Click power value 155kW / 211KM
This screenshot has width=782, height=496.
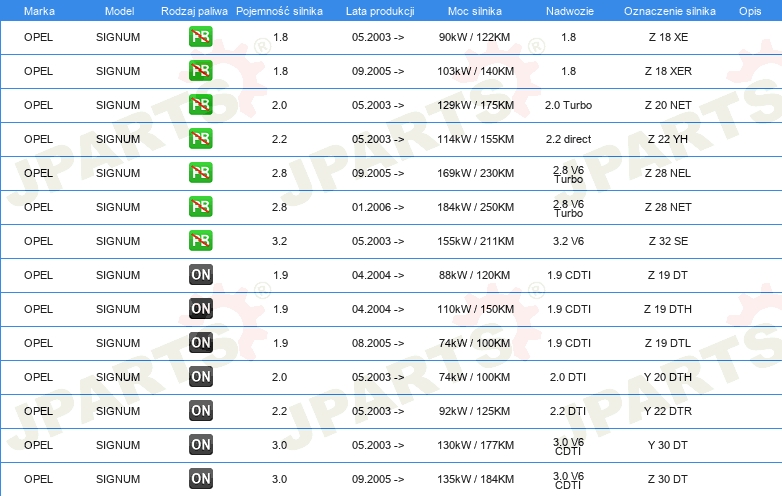click(476, 241)
